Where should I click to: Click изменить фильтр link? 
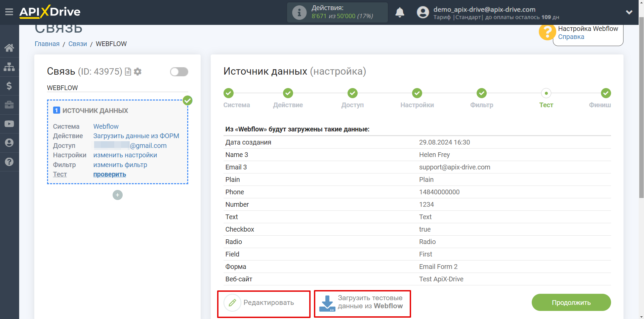(120, 165)
